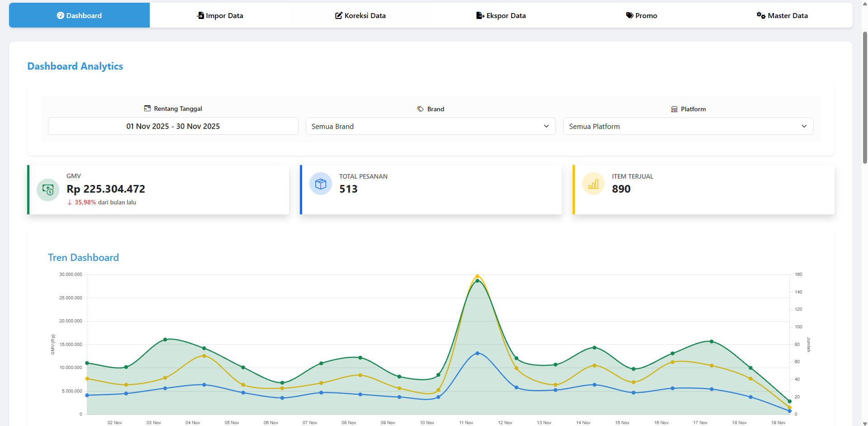Viewport: 868px width, 426px height.
Task: Click the Promo tag icon
Action: point(629,15)
